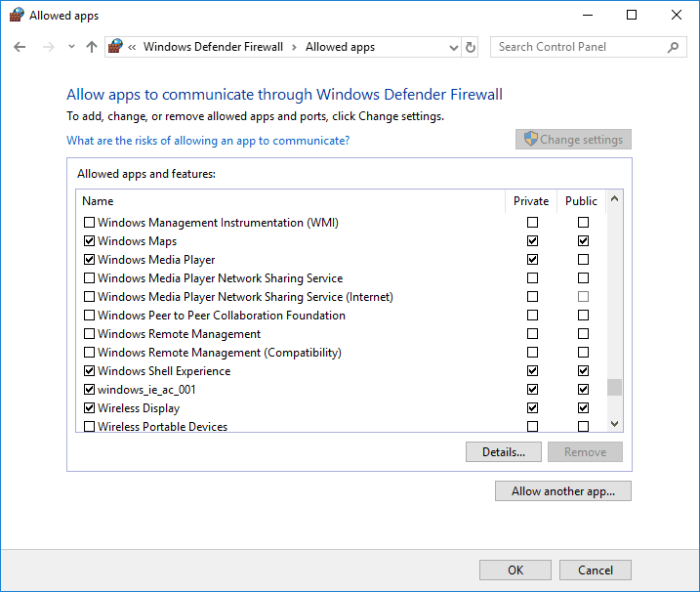Viewport: 700px width, 592px height.
Task: Toggle Wireless Display Public checkbox
Action: tap(583, 408)
